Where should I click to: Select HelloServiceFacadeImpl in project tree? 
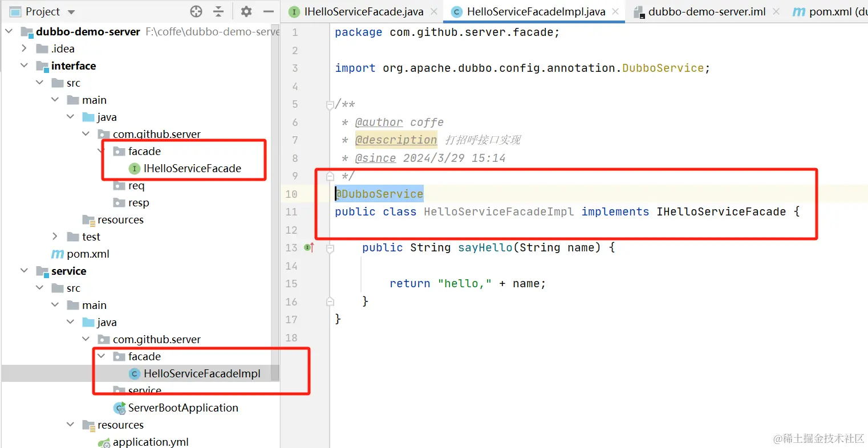point(202,373)
